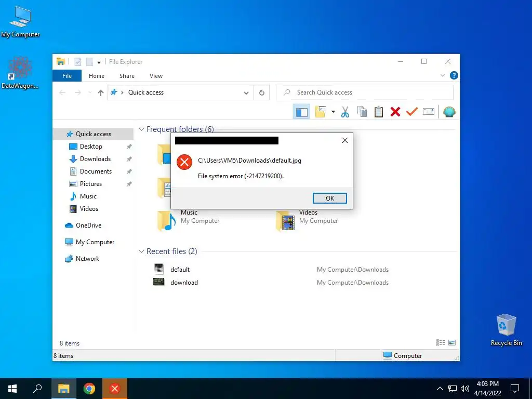Image resolution: width=532 pixels, height=399 pixels.
Task: Switch to Details view icon
Action: (441, 343)
